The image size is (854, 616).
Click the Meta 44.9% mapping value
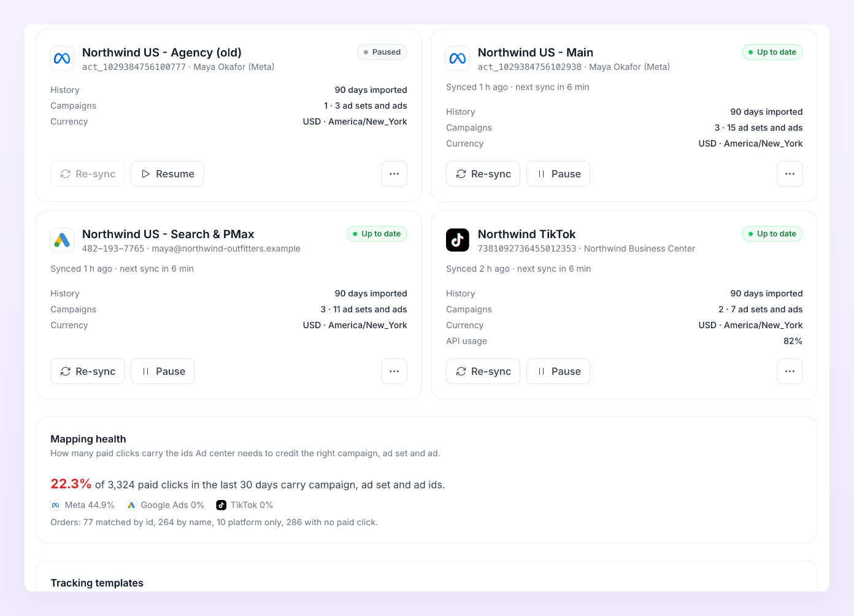(x=90, y=505)
